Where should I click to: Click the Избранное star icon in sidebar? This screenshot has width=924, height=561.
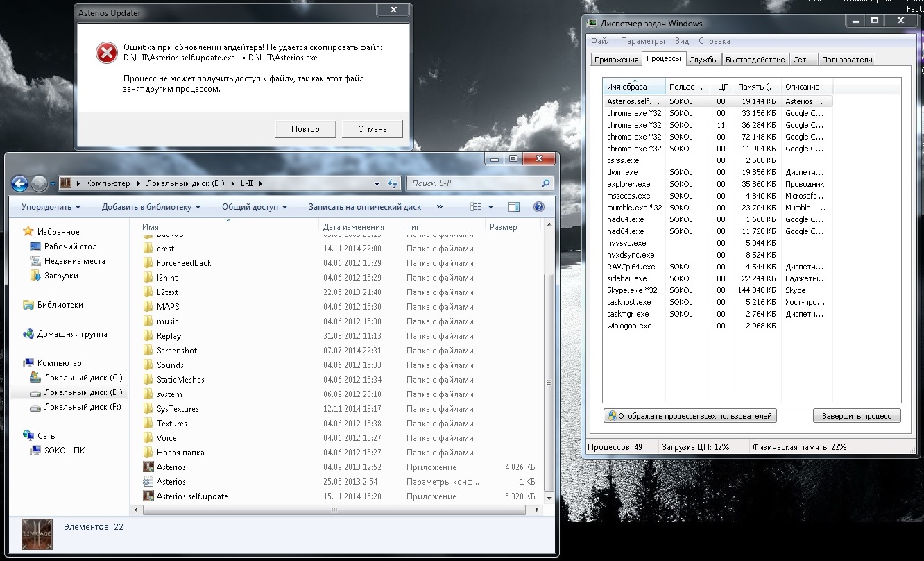pos(28,231)
